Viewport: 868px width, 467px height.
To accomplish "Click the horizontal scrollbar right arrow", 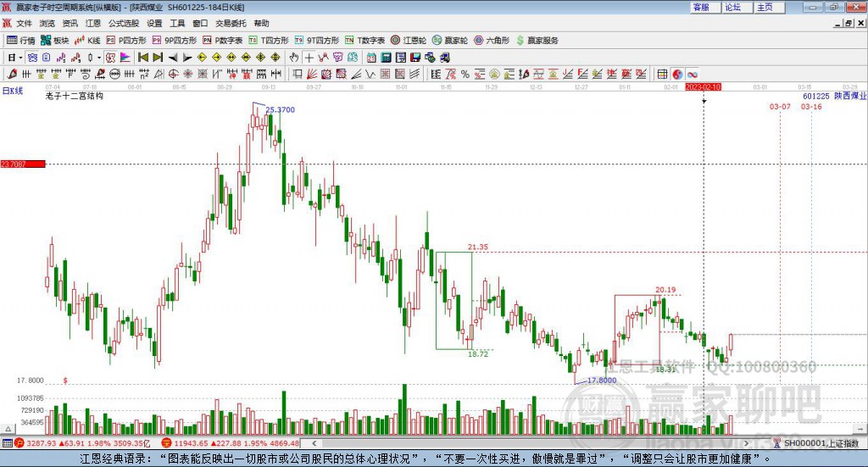I will [746, 443].
